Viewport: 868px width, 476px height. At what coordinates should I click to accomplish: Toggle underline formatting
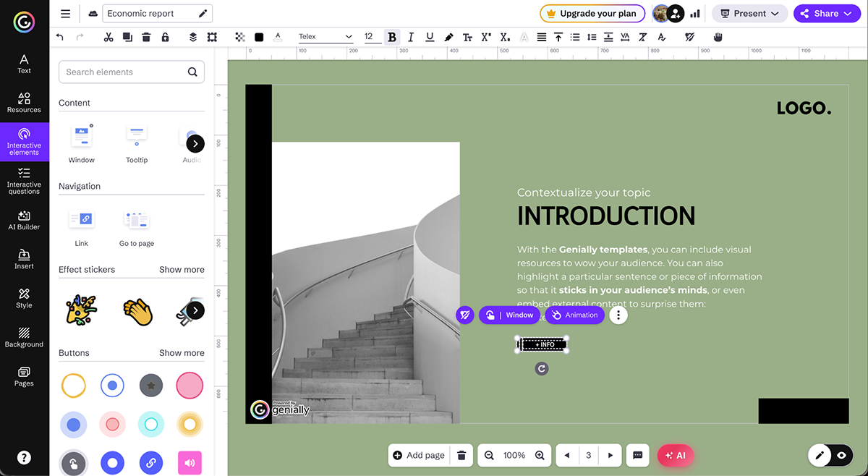coord(430,37)
